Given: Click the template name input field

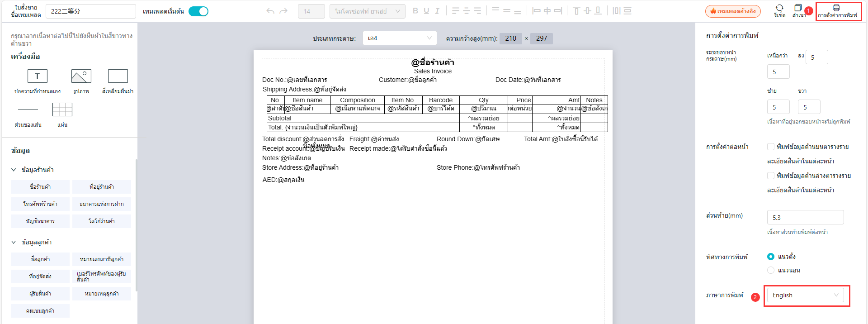Looking at the screenshot, I should click(91, 11).
